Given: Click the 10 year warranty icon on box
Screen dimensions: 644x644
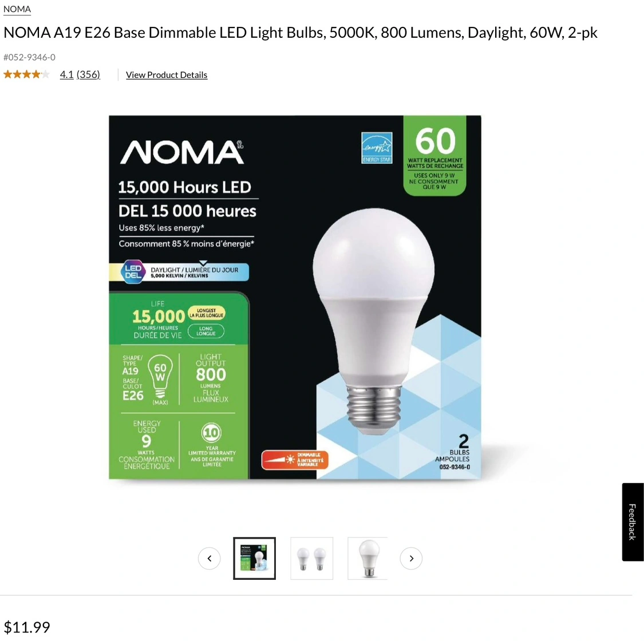Looking at the screenshot, I should click(211, 433).
